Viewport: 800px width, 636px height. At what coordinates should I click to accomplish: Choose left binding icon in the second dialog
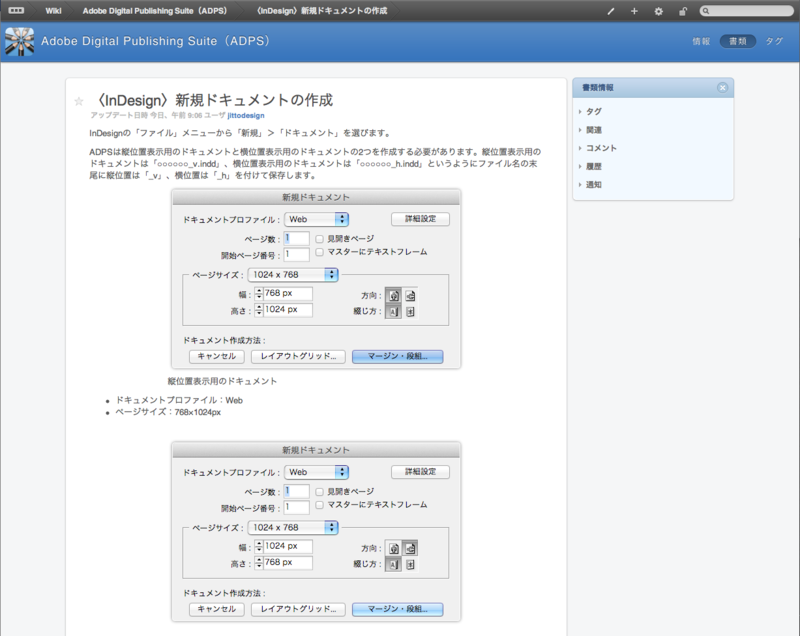393,565
